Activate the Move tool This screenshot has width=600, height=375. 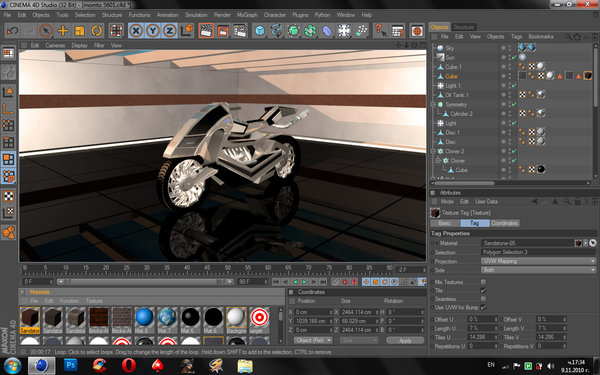[63, 31]
